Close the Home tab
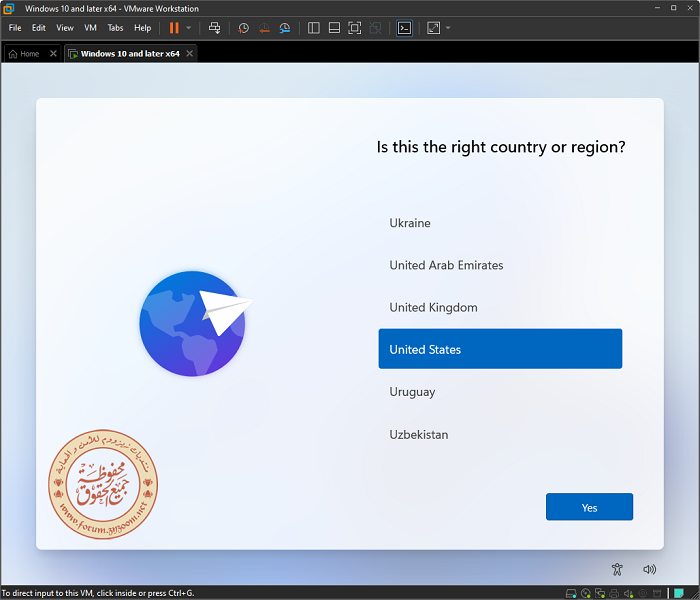This screenshot has width=700, height=600. click(x=53, y=54)
